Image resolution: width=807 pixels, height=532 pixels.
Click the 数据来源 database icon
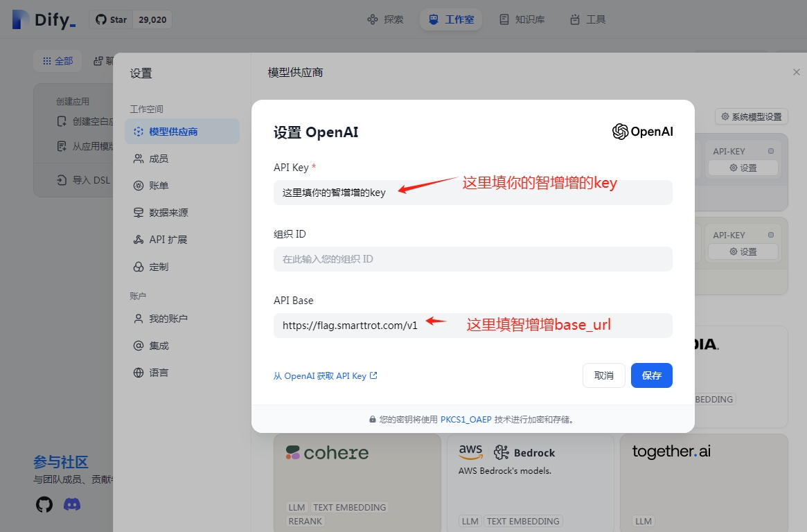[139, 213]
